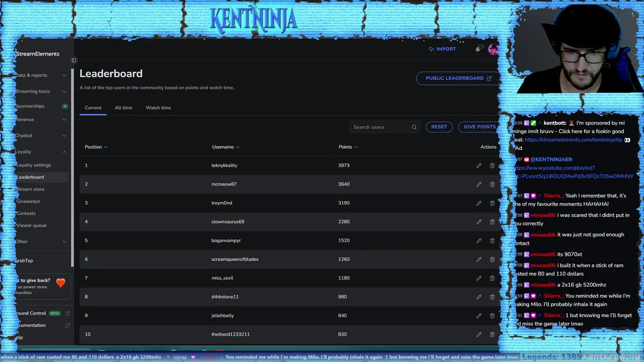This screenshot has height=362, width=644.
Task: Focus the Search users field
Action: [384, 127]
